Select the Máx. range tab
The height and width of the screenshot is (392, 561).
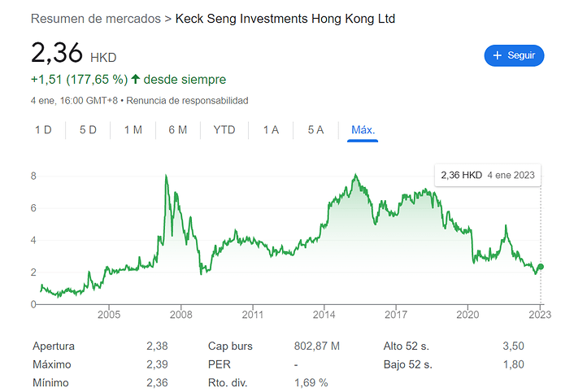tap(363, 129)
